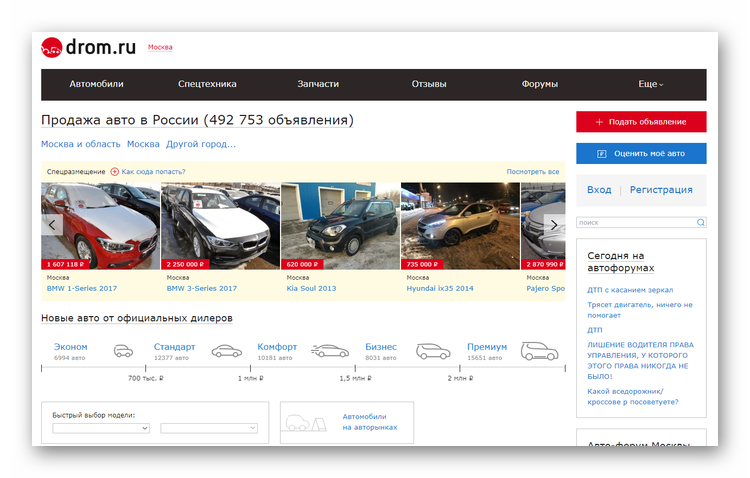Open Сегодня на автофорумах heading link

pos(621,262)
